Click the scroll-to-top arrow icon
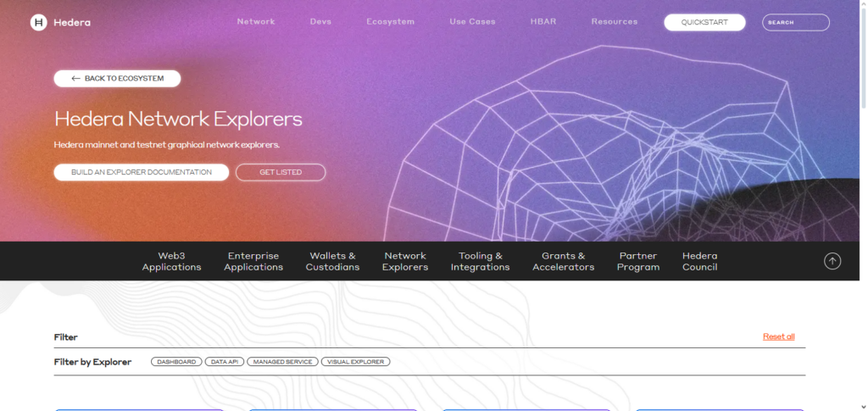The height and width of the screenshot is (411, 868). 832,261
